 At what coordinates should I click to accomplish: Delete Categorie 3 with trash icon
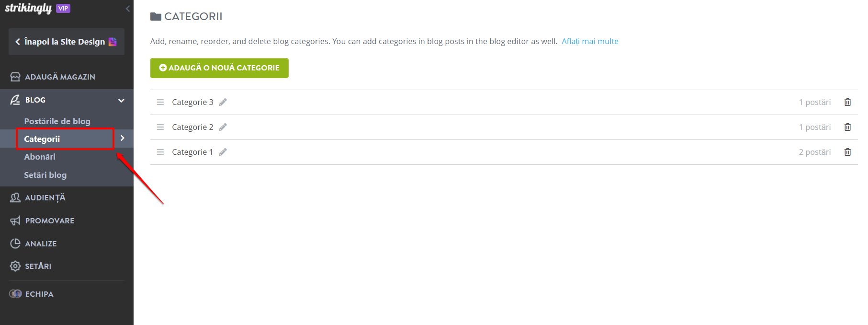(x=847, y=102)
